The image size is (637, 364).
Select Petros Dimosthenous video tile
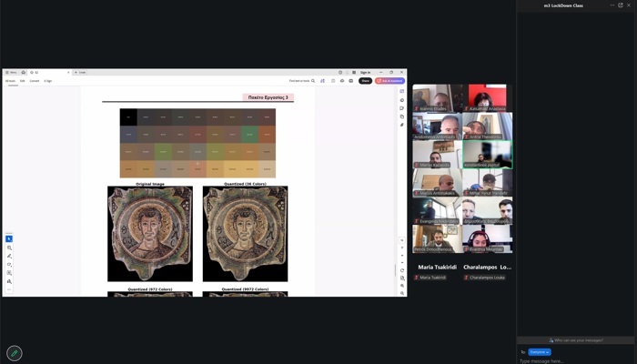pos(438,238)
